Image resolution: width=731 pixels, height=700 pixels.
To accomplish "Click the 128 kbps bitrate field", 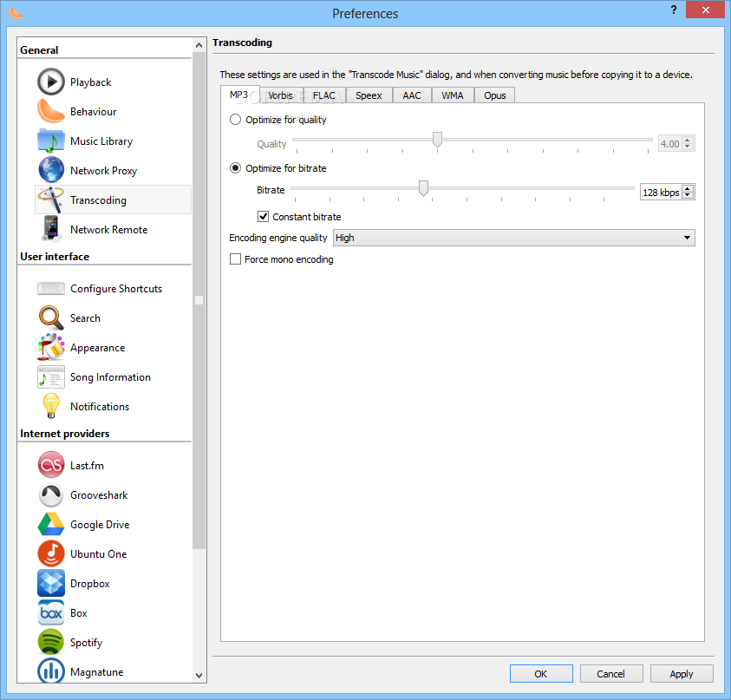I will pos(661,193).
